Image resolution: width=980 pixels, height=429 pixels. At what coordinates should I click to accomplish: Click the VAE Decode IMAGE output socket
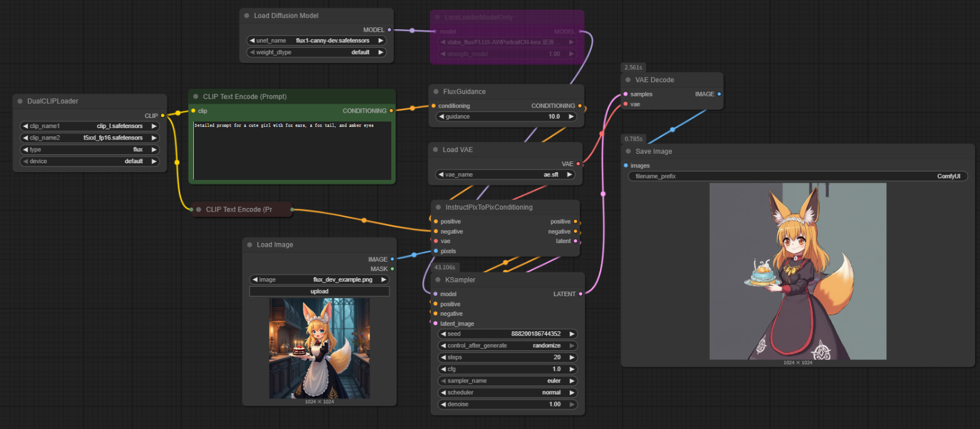(719, 94)
